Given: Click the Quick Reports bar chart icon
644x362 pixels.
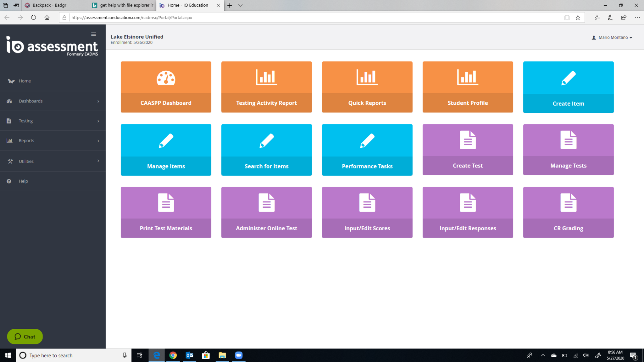Looking at the screenshot, I should [367, 77].
